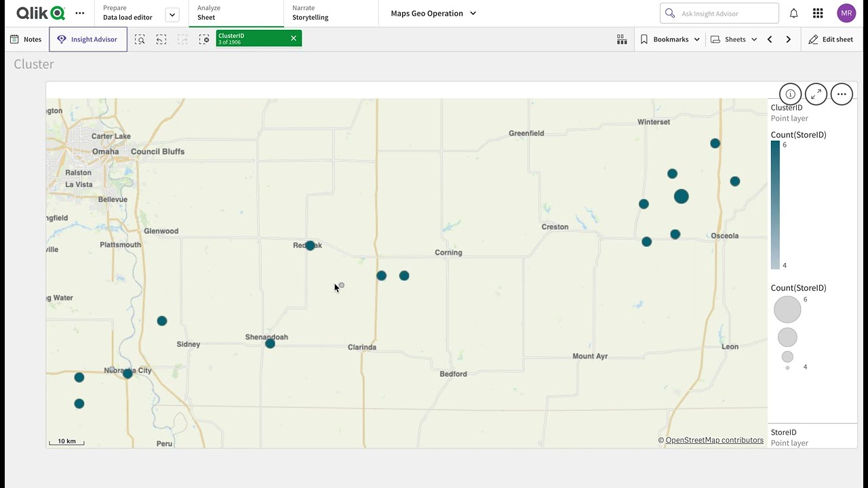Click the Count(StoreID) color gradient legend
The width and height of the screenshot is (868, 488).
click(775, 205)
